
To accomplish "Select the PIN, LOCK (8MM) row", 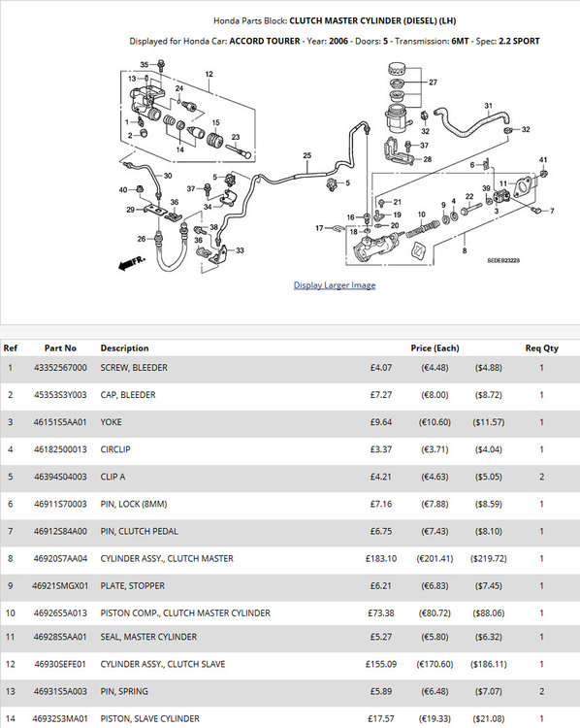I will (290, 504).
